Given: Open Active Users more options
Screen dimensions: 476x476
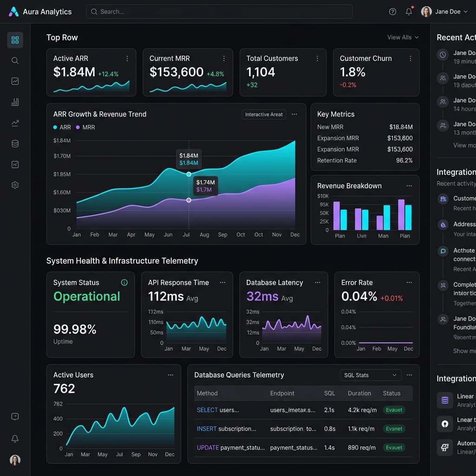Looking at the screenshot, I should point(171,375).
